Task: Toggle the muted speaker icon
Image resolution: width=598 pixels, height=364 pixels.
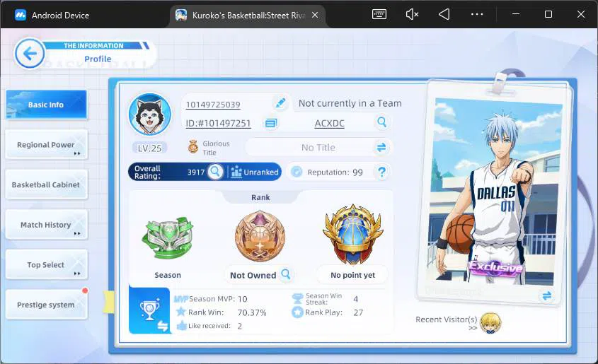Action: point(412,14)
